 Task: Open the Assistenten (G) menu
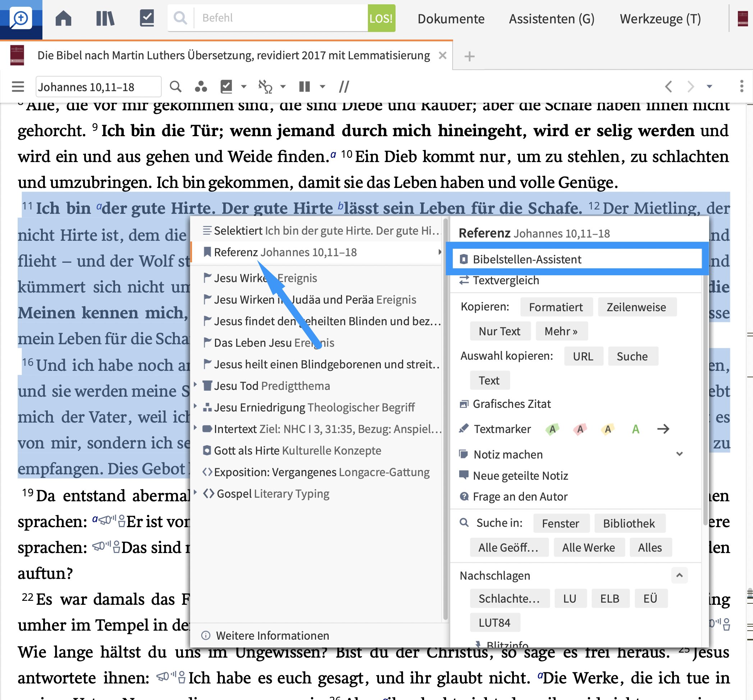[x=552, y=19]
